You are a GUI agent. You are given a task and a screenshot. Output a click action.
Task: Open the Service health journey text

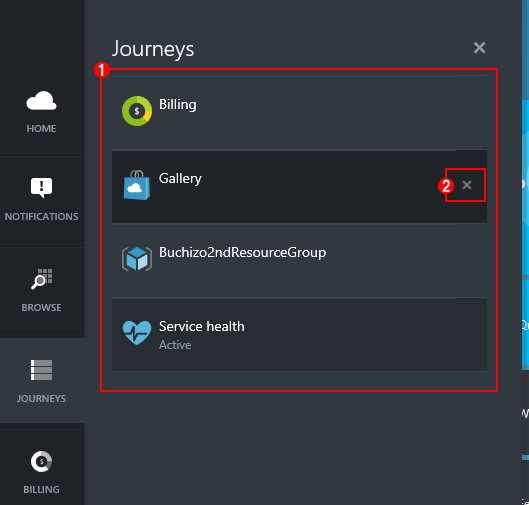(202, 326)
